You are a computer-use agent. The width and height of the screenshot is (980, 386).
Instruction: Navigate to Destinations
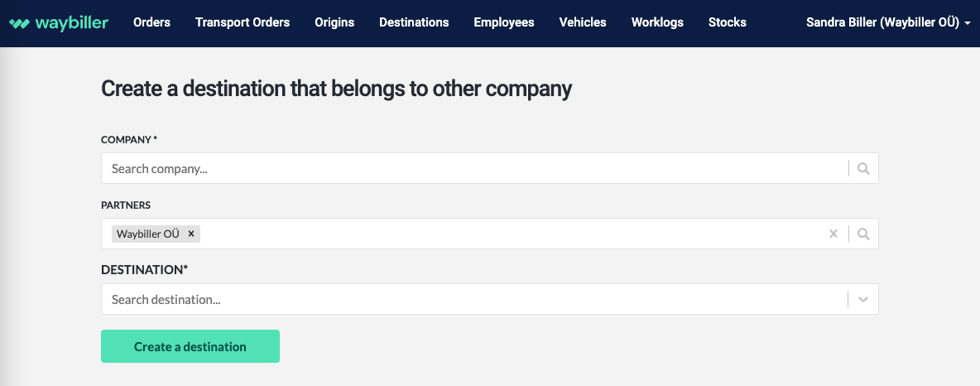pyautogui.click(x=414, y=22)
